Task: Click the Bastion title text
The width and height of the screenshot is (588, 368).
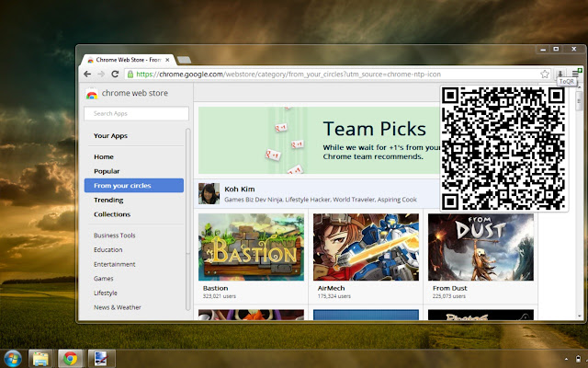Action: coord(216,288)
